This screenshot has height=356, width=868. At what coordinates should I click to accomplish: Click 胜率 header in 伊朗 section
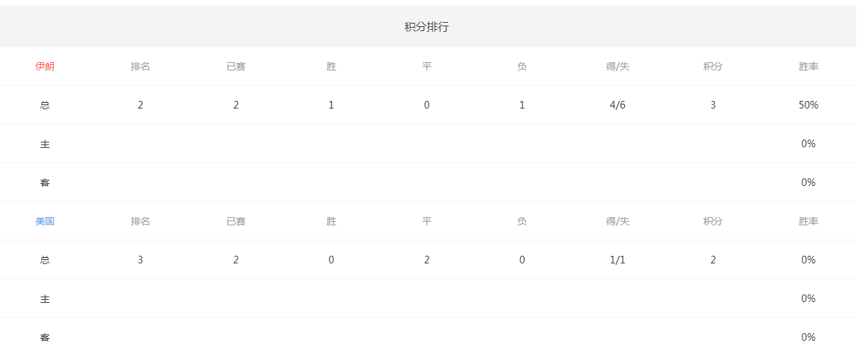point(808,66)
